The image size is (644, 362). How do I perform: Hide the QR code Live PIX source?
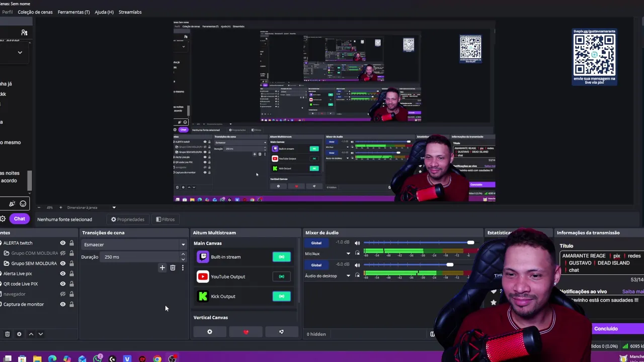pos(63,284)
